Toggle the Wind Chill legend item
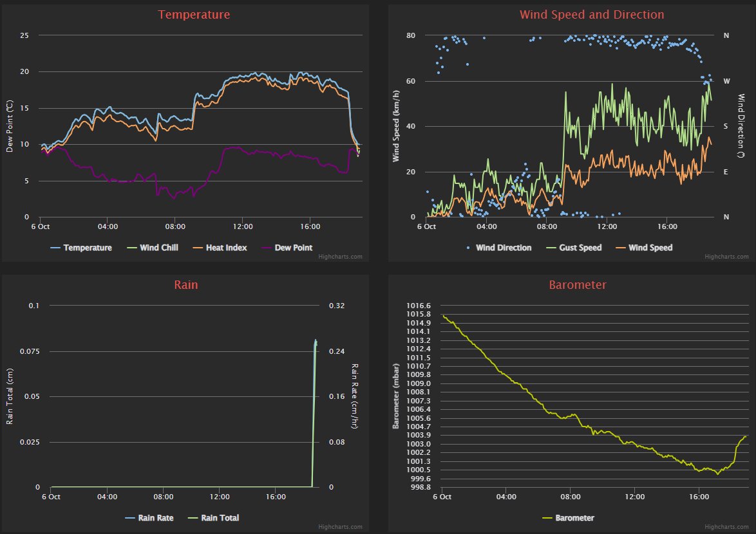 coord(153,248)
